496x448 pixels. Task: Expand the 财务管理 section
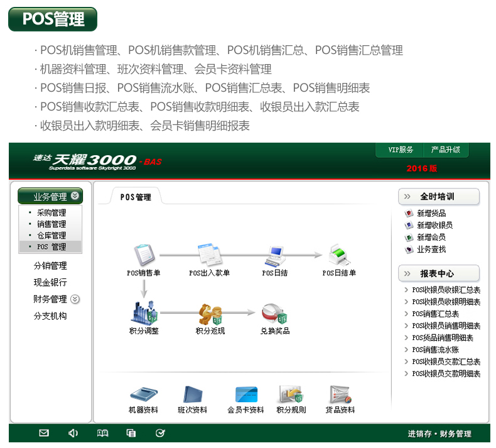(75, 299)
